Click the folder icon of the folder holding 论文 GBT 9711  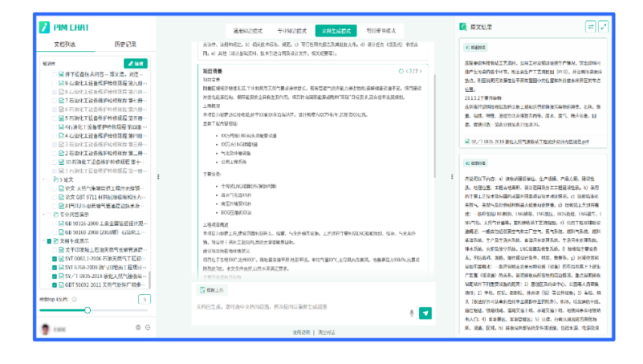pyautogui.click(x=56, y=180)
